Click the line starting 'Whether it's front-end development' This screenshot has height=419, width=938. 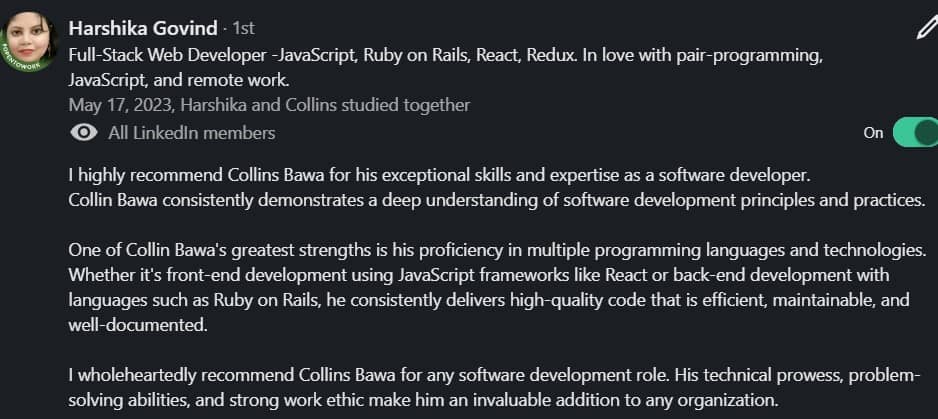[479, 275]
